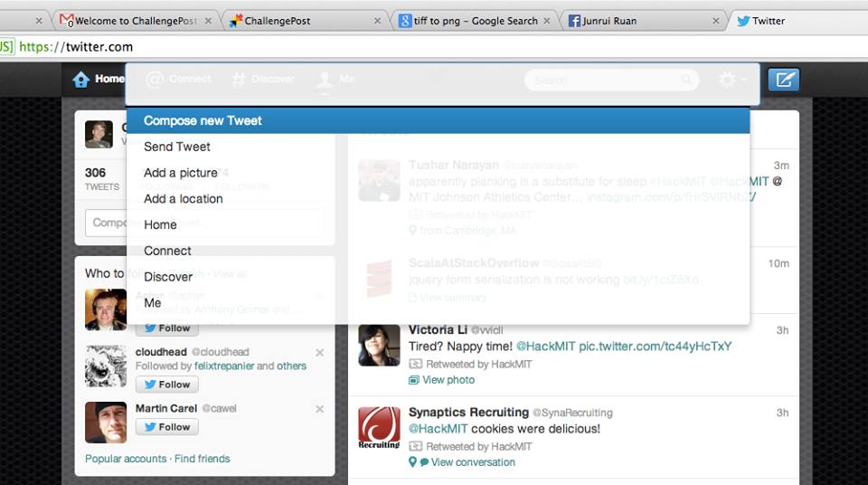
Task: Click @HackMIT mention in Synaptics tweet
Action: click(439, 429)
